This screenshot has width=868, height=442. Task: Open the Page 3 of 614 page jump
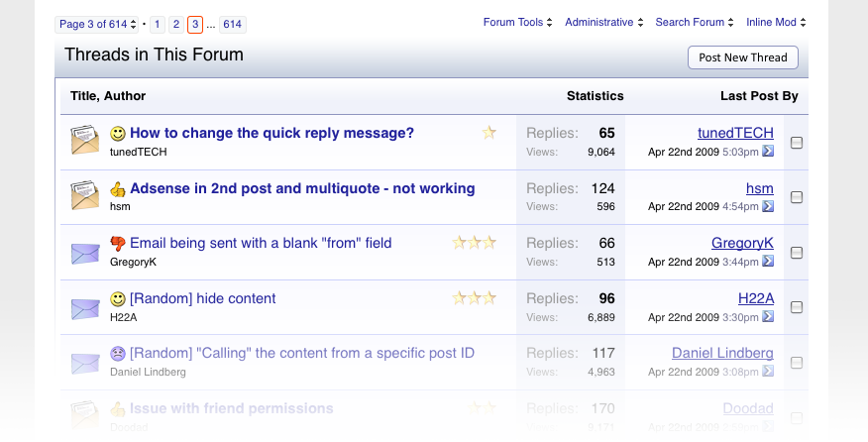[96, 24]
